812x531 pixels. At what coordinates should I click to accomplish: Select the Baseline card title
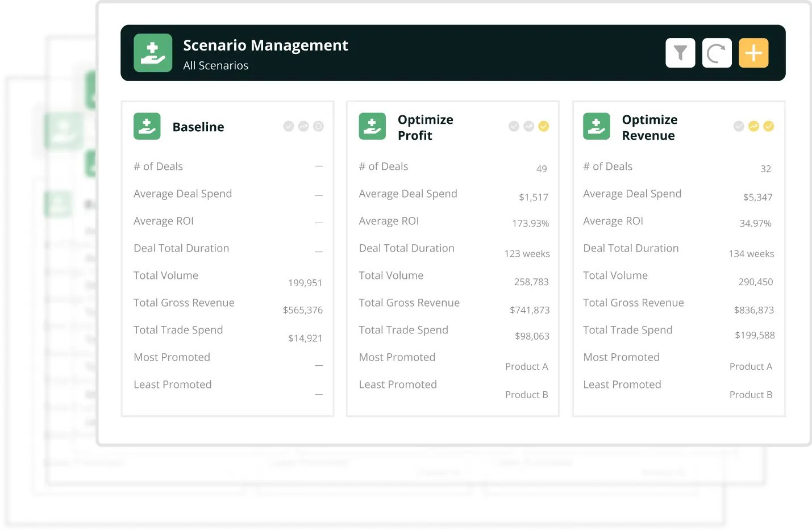(198, 127)
